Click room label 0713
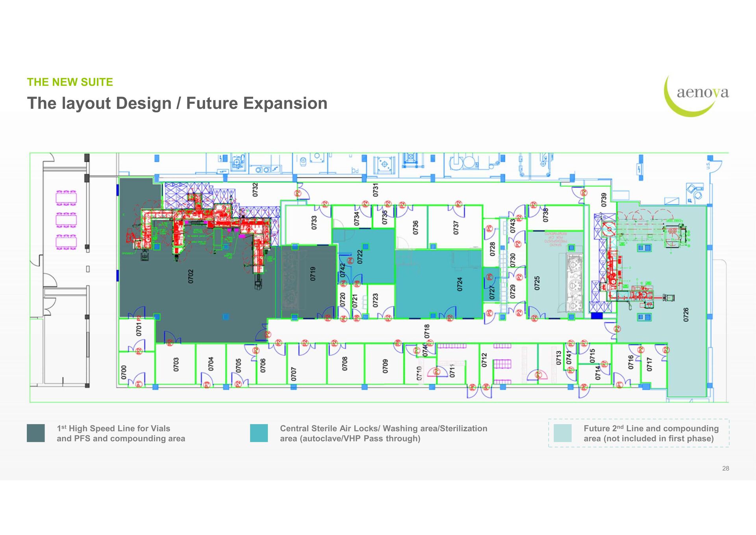Screen dimensions: 756x535 point(558,358)
